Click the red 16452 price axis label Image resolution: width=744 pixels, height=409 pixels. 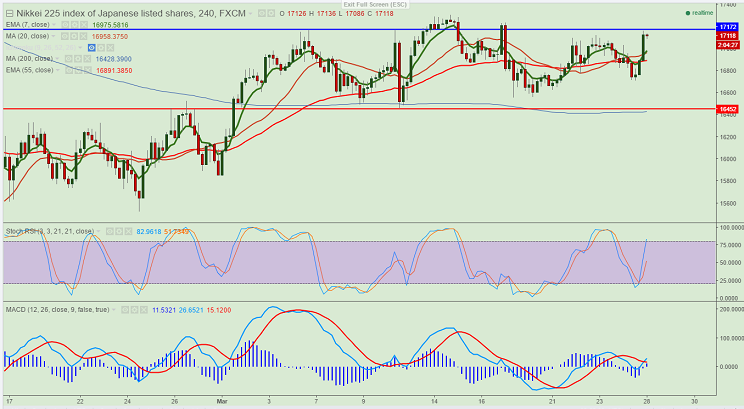point(728,109)
